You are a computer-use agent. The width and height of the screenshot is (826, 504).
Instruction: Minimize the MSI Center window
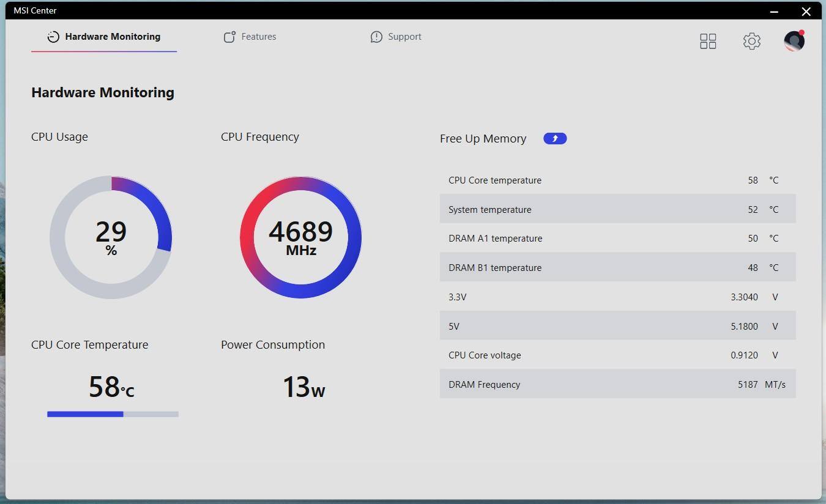pyautogui.click(x=774, y=11)
